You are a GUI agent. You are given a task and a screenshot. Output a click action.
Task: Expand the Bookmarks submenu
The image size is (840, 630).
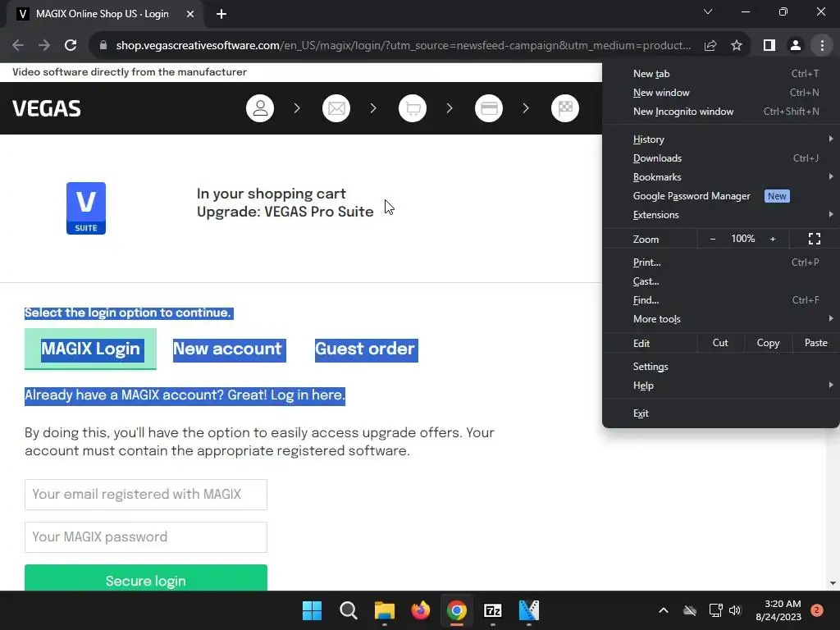pos(720,177)
